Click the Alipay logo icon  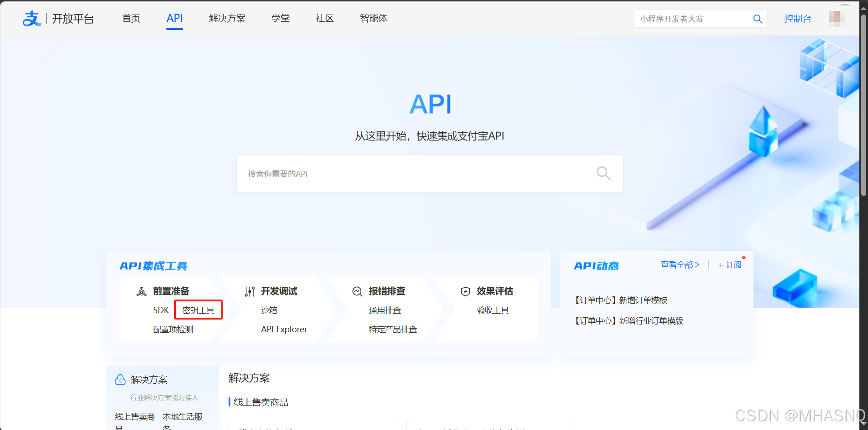pyautogui.click(x=32, y=19)
